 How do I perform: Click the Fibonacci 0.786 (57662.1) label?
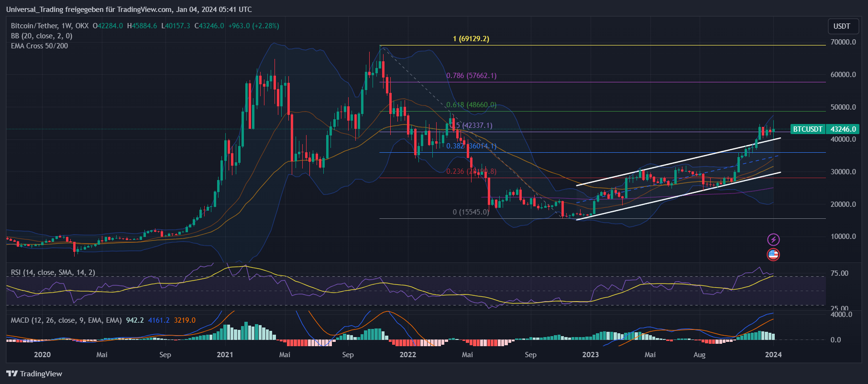(x=471, y=76)
